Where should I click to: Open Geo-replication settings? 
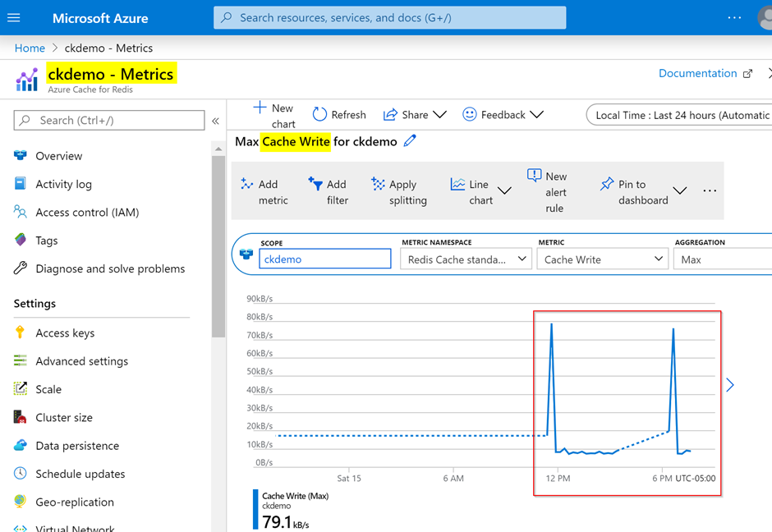tap(75, 502)
